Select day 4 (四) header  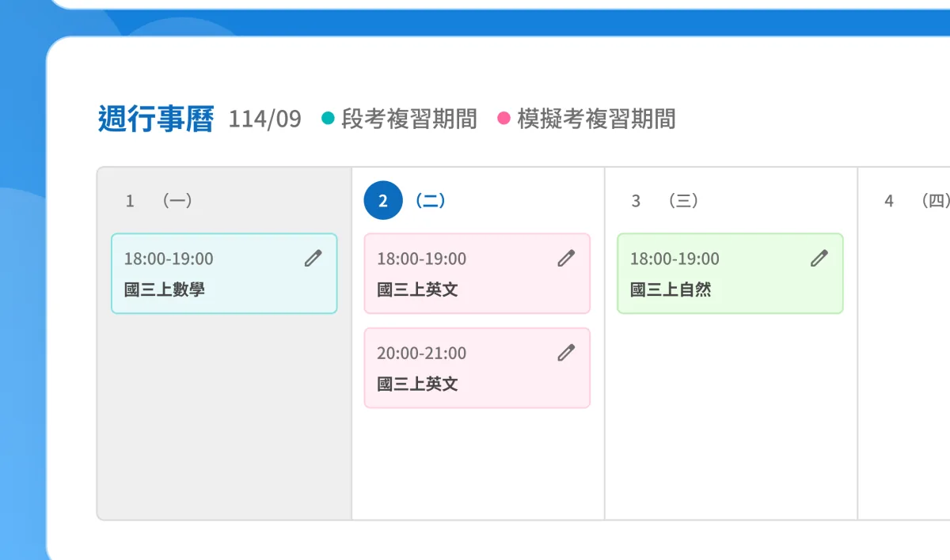[x=917, y=201]
